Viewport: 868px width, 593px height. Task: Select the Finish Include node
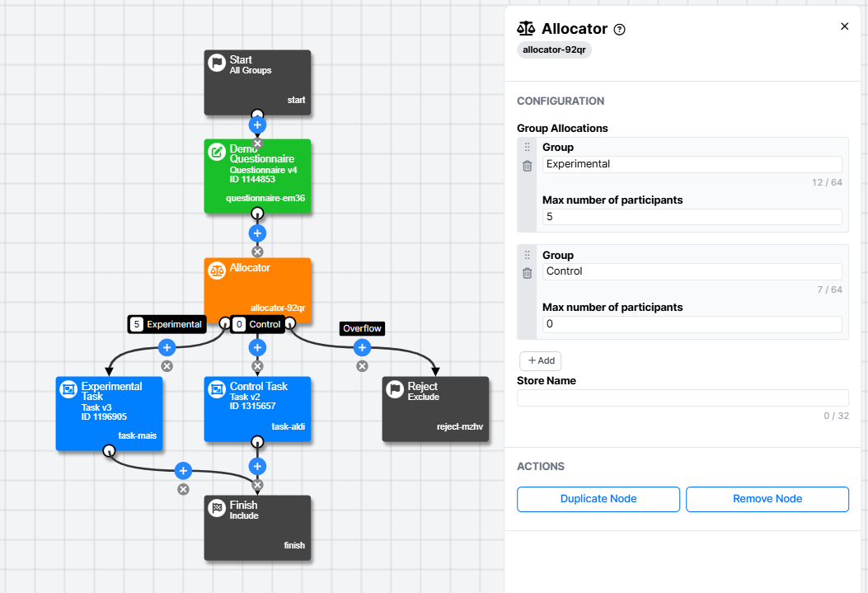[257, 528]
